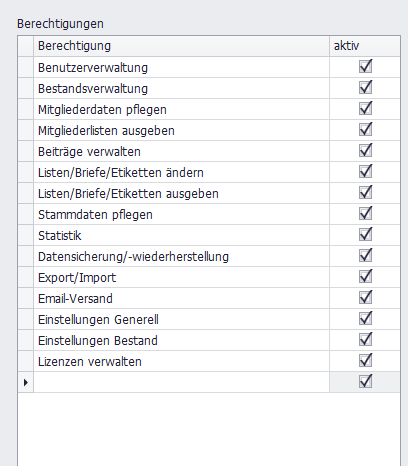Uncheck the Statistik permission

point(365,235)
